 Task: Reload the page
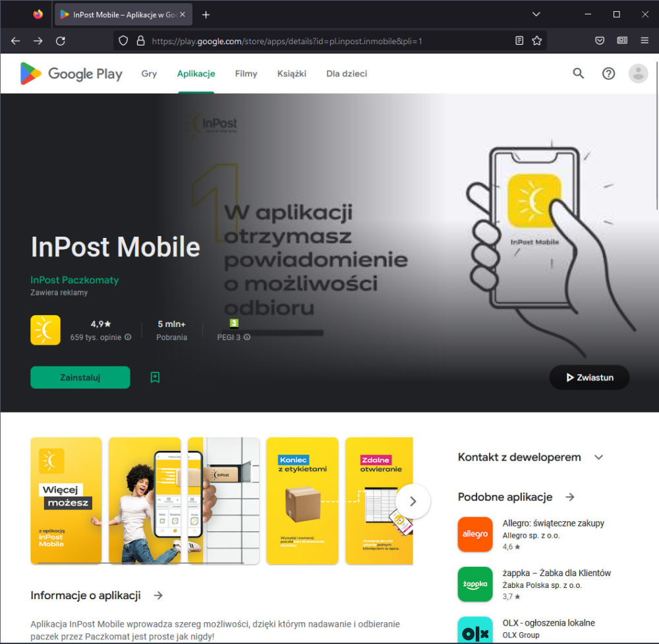[61, 41]
